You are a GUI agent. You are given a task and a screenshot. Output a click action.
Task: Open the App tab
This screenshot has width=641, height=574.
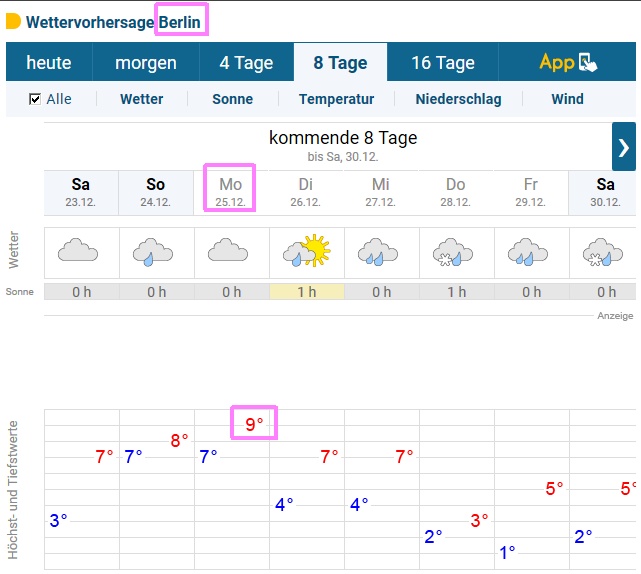click(x=567, y=62)
